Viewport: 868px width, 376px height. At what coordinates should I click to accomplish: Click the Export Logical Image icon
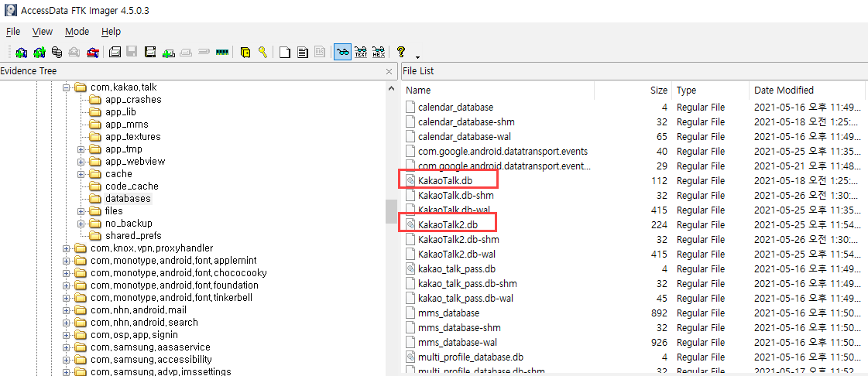(150, 53)
